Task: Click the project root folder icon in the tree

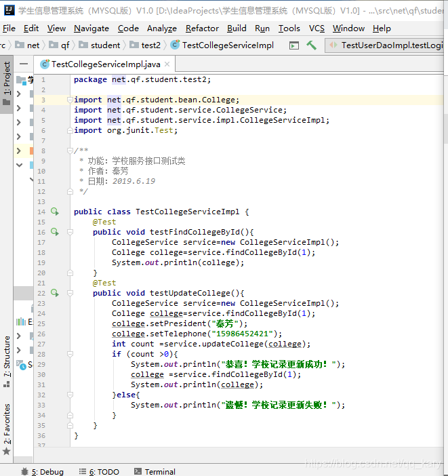Action: tap(21, 80)
